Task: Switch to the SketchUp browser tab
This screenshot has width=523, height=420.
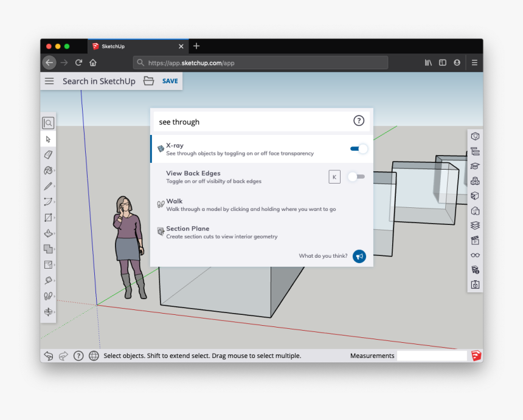Action: 138,46
